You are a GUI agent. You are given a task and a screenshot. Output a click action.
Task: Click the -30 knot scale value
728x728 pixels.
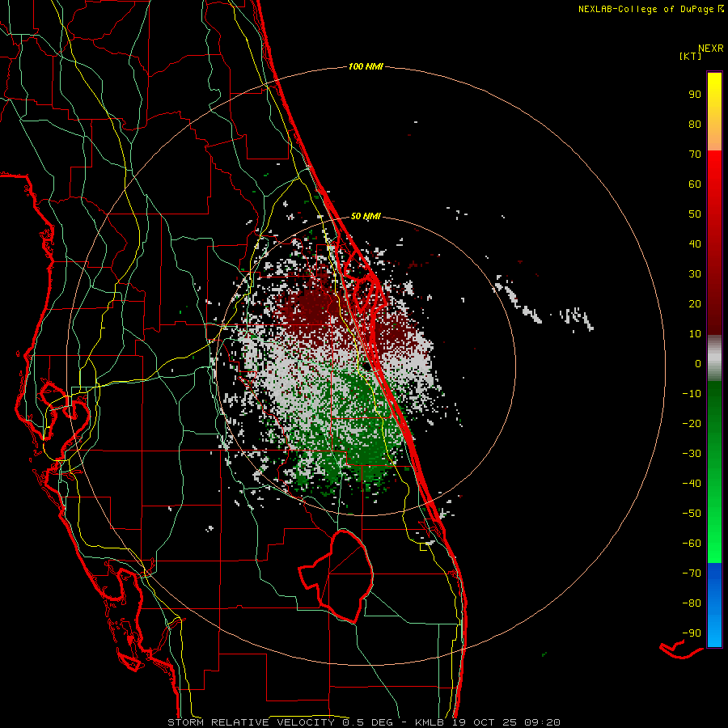692,454
